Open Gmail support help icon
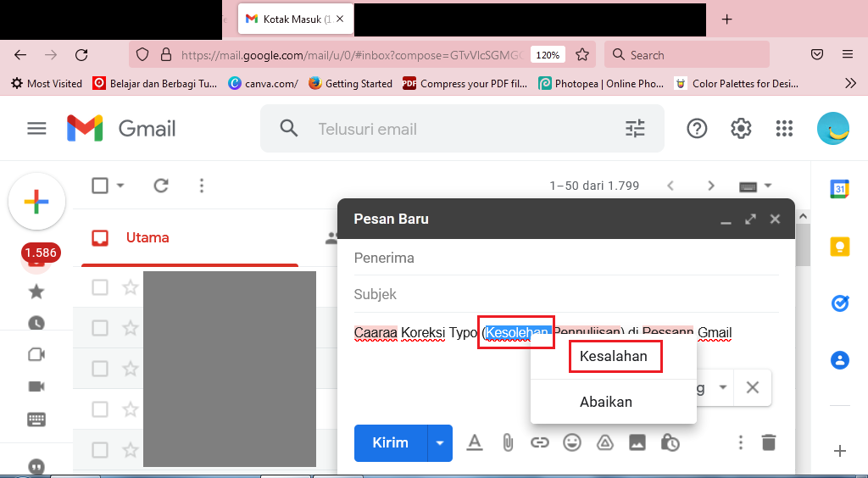Image resolution: width=868 pixels, height=478 pixels. 697,128
